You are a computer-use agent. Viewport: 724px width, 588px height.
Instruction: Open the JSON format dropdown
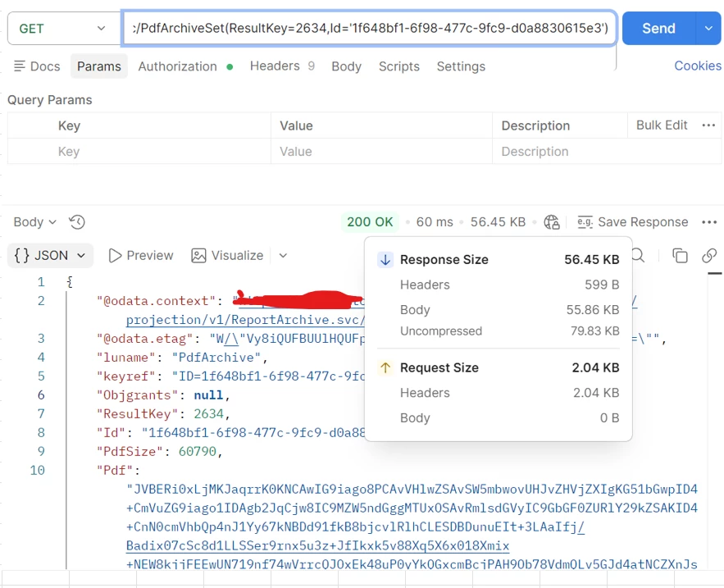[x=51, y=256]
